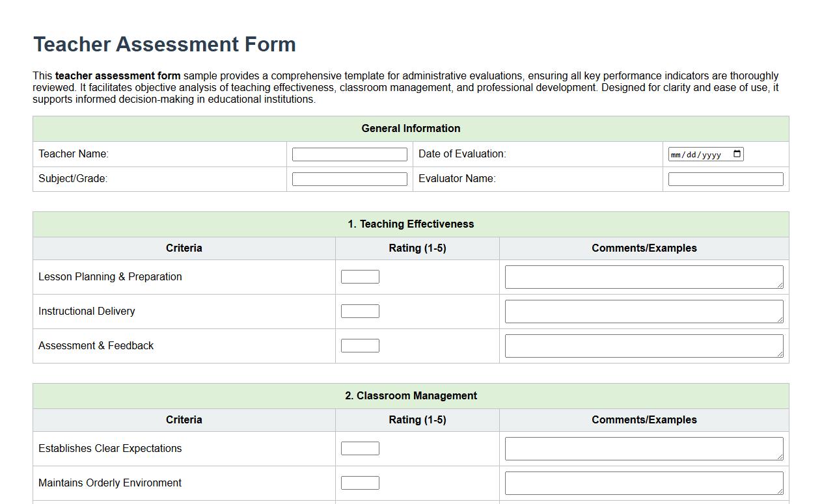Click the year segment in the date field
The width and height of the screenshot is (822, 504).
713,153
